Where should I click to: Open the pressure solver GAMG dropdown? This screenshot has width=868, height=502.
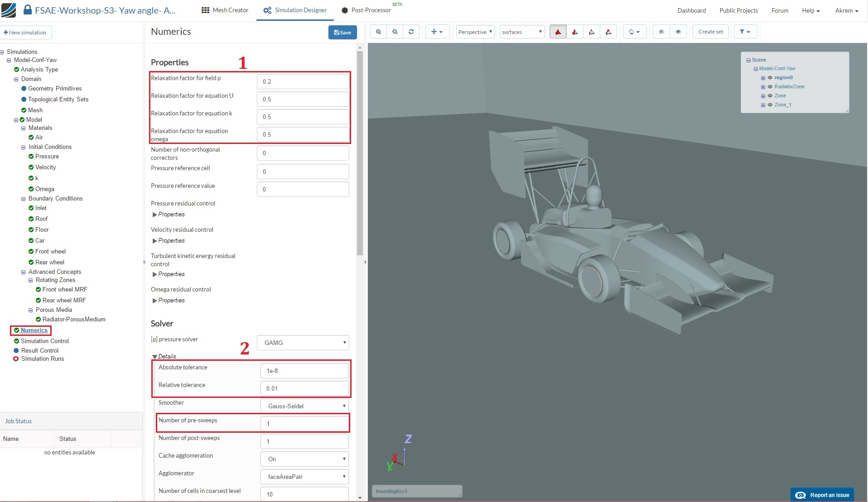click(x=303, y=343)
